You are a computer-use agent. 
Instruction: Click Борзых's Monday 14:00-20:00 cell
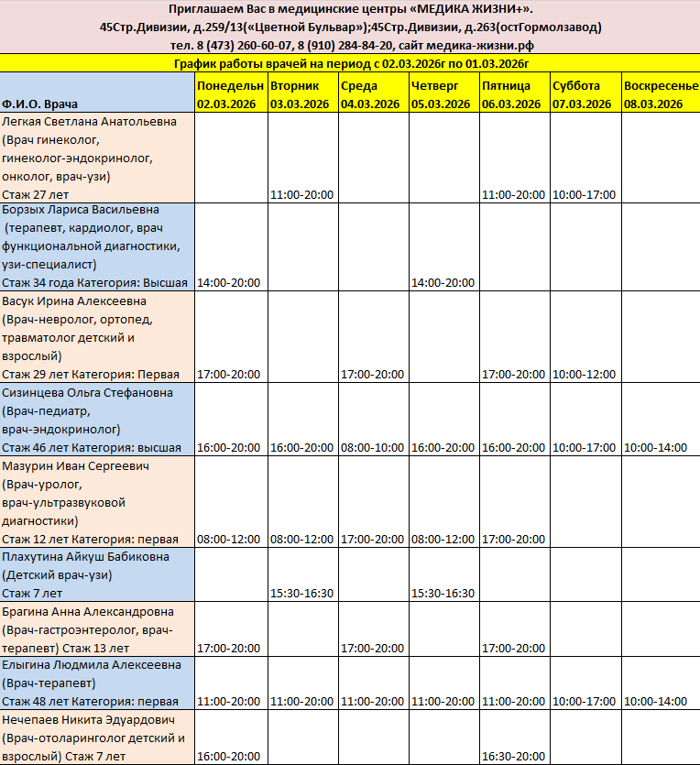point(231,283)
